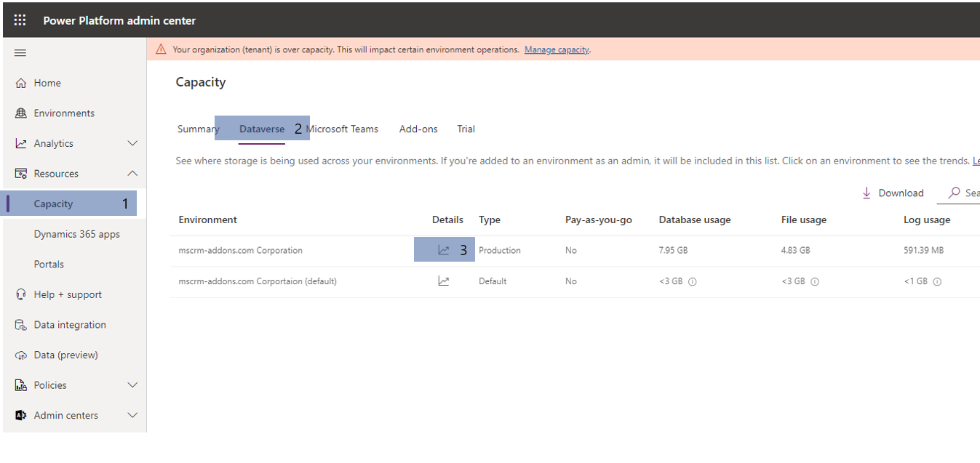Viewport: 980px width, 463px height.
Task: Click info icon next to database <3 GB
Action: tap(693, 282)
